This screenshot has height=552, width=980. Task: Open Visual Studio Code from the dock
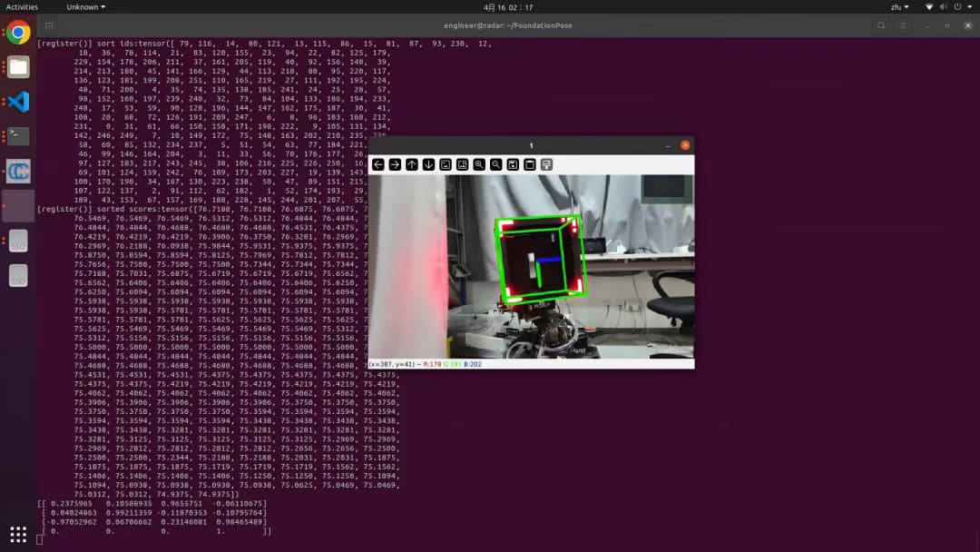18,102
